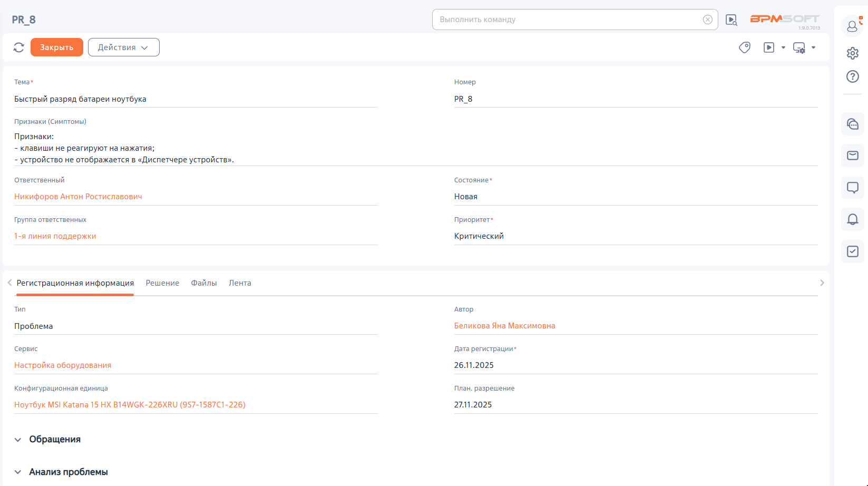
Task: Click the refresh icon next to Закрыть
Action: 19,47
